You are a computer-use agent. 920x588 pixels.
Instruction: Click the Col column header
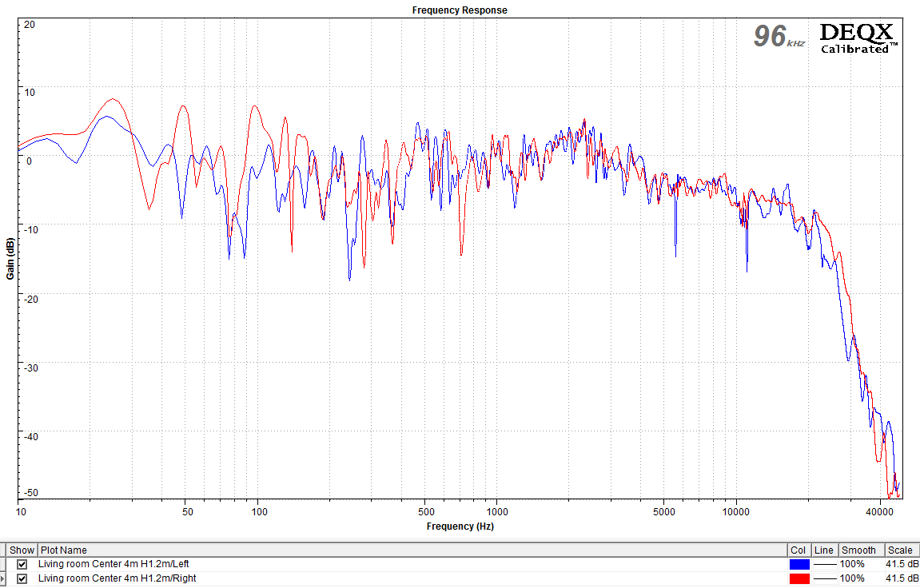coord(799,550)
